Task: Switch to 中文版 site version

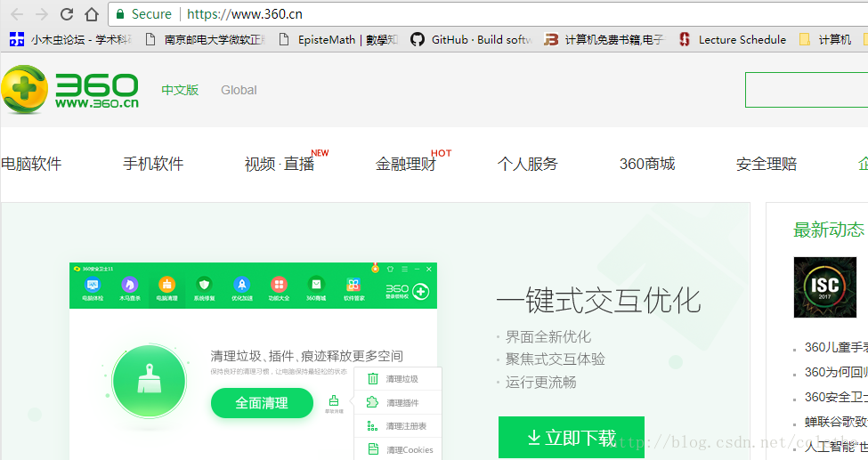Action: (180, 90)
